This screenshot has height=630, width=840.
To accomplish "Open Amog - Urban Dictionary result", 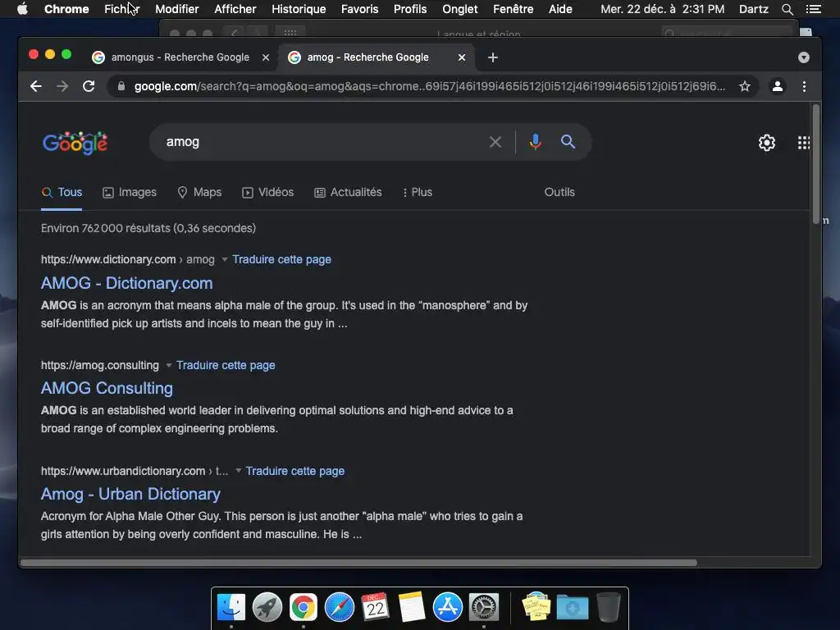I will (130, 494).
